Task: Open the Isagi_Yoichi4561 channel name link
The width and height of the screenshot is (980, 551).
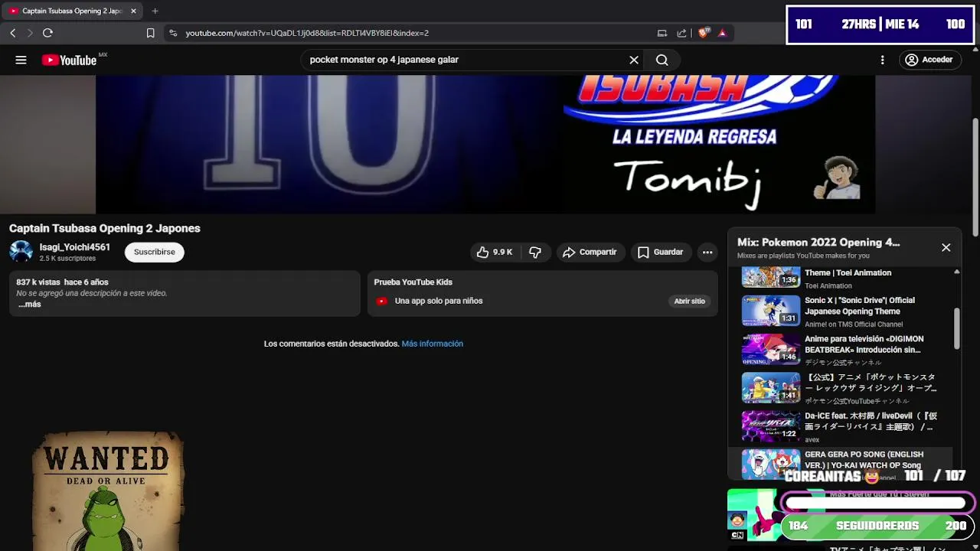Action: coord(75,247)
